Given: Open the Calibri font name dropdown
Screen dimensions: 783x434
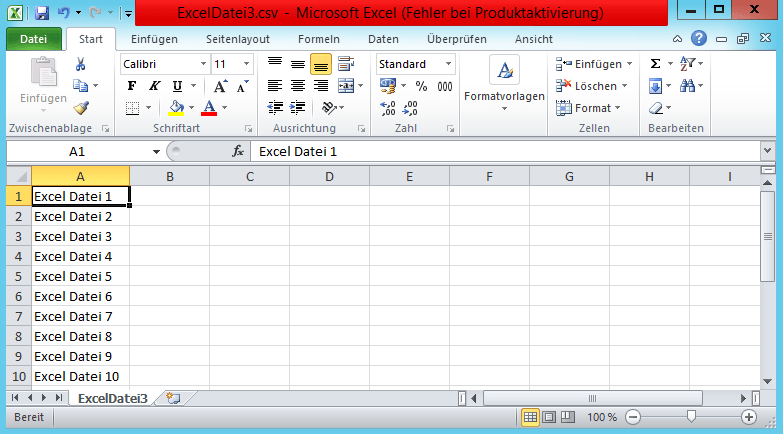Looking at the screenshot, I should 164,64.
